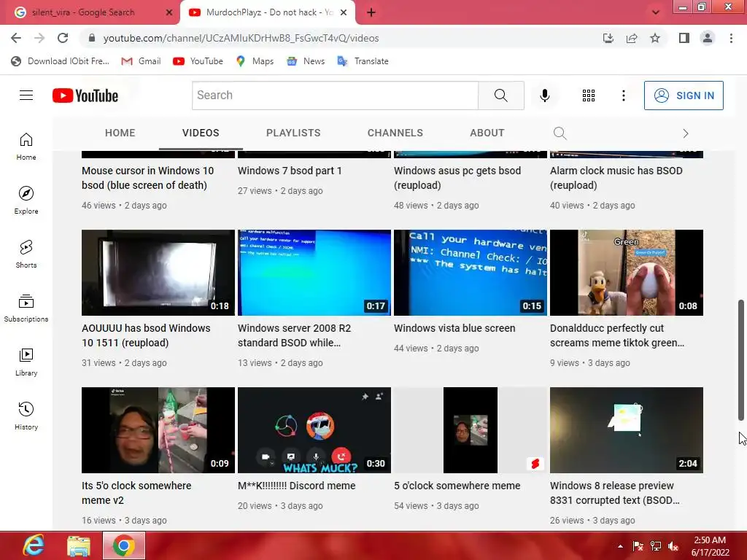
Task: Open Chrome three-dot menu
Action: [x=731, y=38]
